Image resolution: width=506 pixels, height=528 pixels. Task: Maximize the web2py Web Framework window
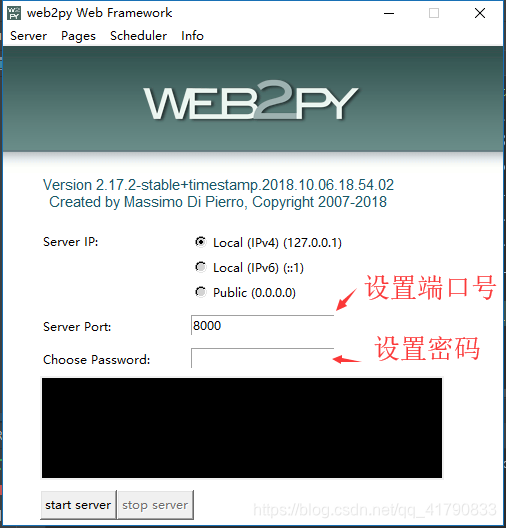tap(434, 13)
